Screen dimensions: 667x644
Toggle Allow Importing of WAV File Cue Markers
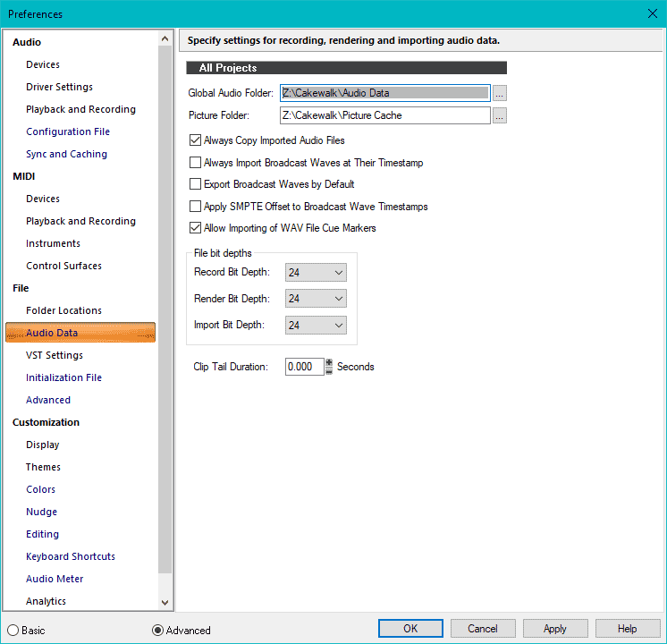tap(196, 228)
